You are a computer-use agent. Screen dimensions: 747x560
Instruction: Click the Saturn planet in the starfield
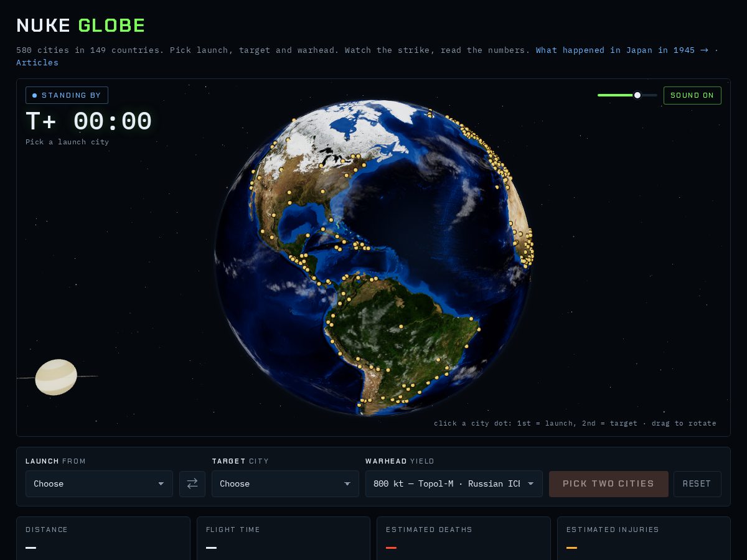56,377
